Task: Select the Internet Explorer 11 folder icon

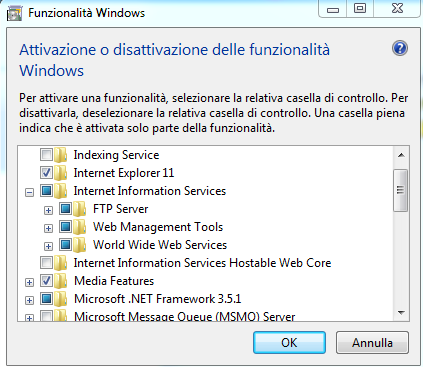Action: (61, 173)
